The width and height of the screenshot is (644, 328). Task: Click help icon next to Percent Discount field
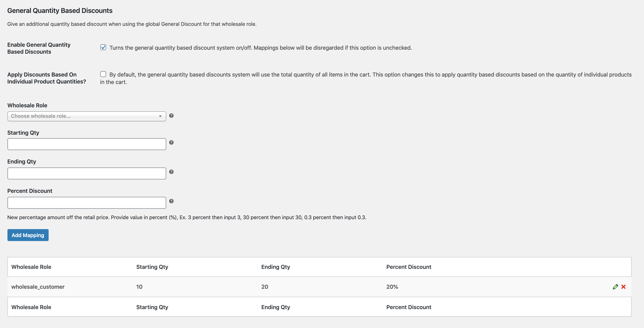click(x=171, y=201)
